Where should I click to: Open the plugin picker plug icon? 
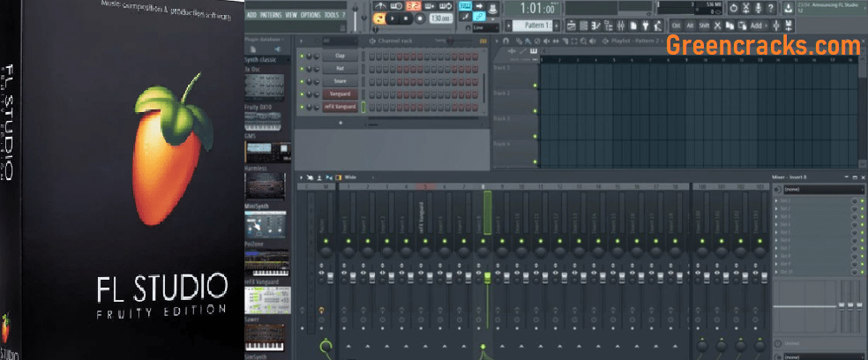point(646,26)
